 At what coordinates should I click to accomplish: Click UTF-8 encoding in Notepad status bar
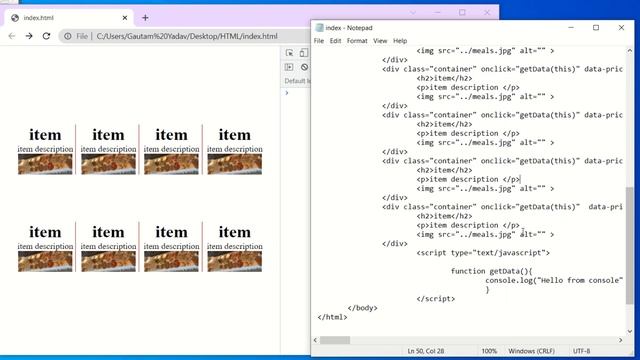(581, 351)
